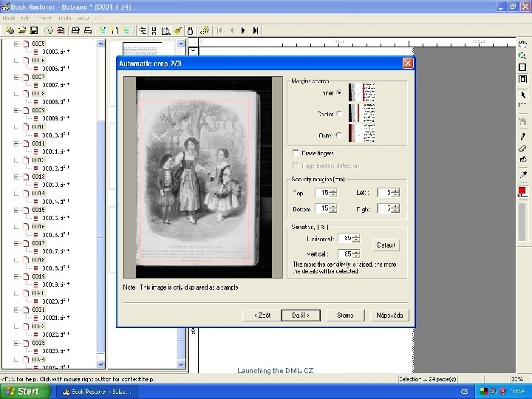Open the Insert menu

[45, 18]
